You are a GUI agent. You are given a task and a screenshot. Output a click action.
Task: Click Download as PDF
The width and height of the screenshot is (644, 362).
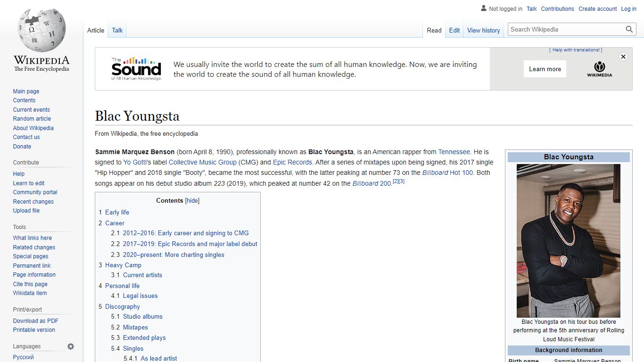(36, 321)
